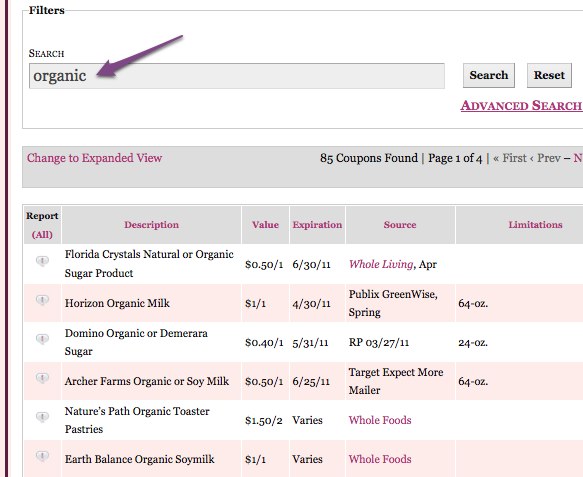The width and height of the screenshot is (583, 477).
Task: Select the 24-oz. limitation cell
Action: [x=473, y=342]
